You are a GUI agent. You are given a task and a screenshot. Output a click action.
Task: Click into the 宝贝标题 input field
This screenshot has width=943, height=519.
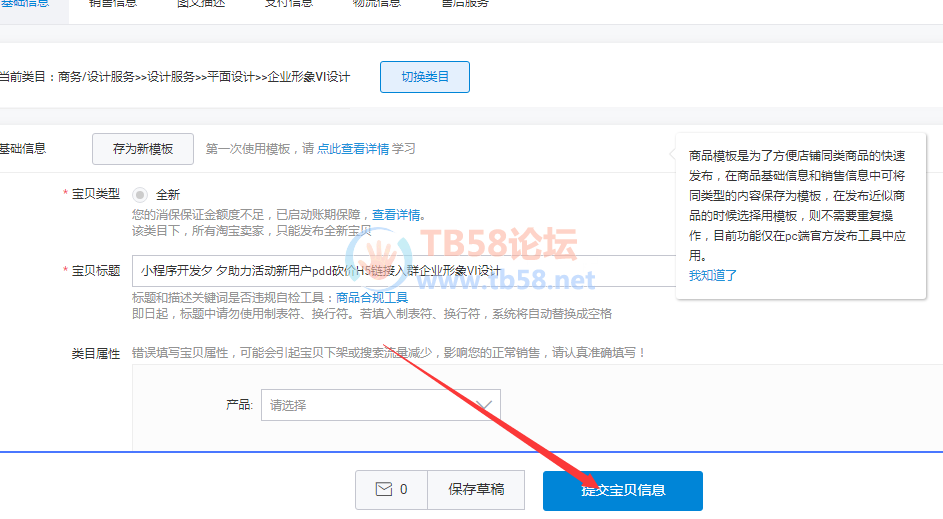[x=404, y=271]
